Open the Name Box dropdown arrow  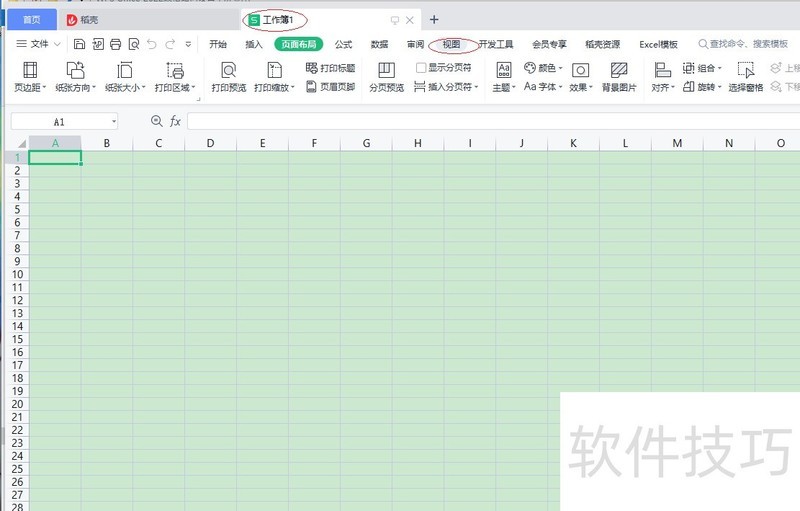tap(114, 121)
